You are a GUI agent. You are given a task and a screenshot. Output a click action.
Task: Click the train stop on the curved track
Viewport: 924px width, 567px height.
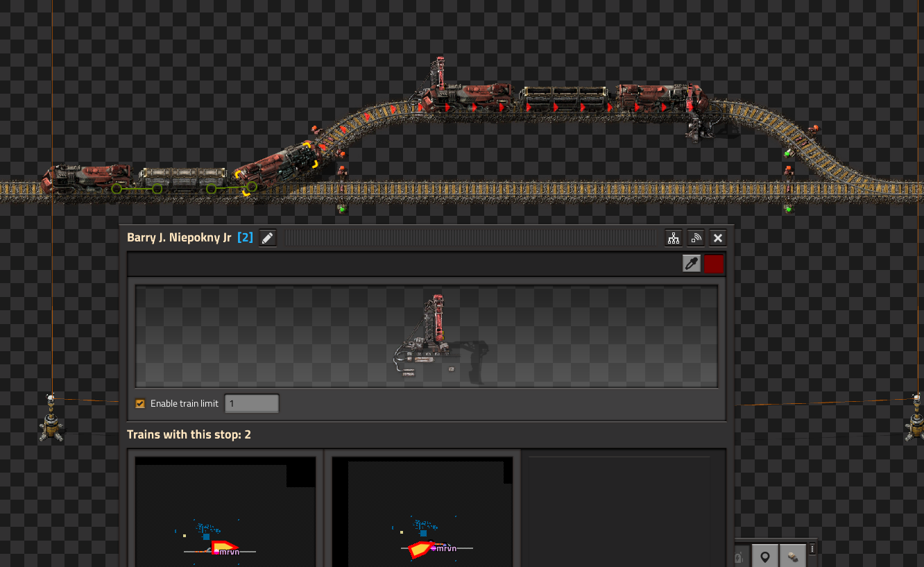pos(438,75)
